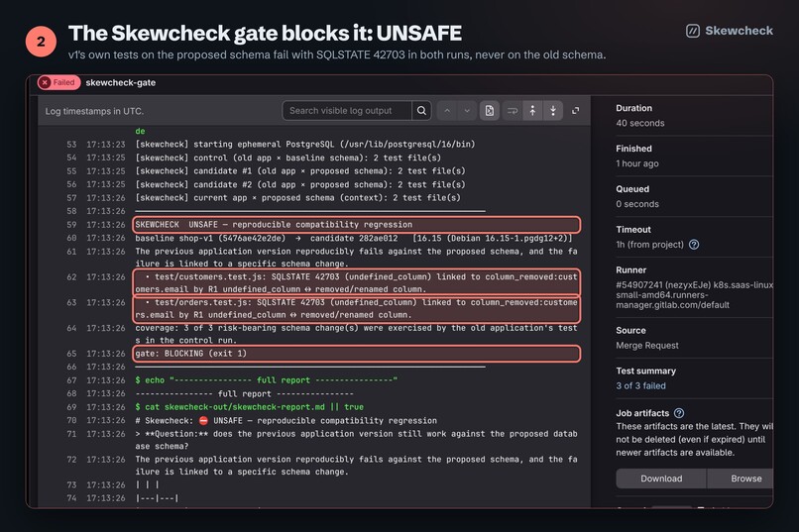Click timestamp 17:13:23 on line 53
The image size is (799, 532).
tap(105, 144)
